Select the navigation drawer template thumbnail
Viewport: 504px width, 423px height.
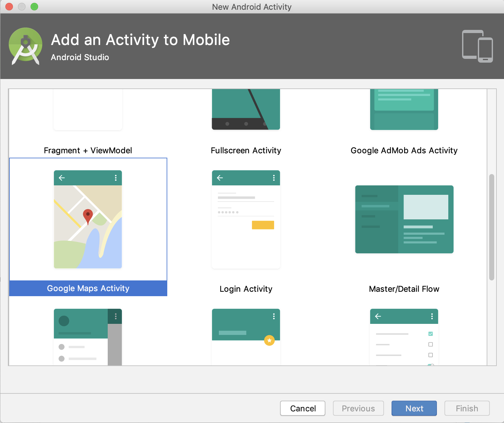click(x=88, y=337)
